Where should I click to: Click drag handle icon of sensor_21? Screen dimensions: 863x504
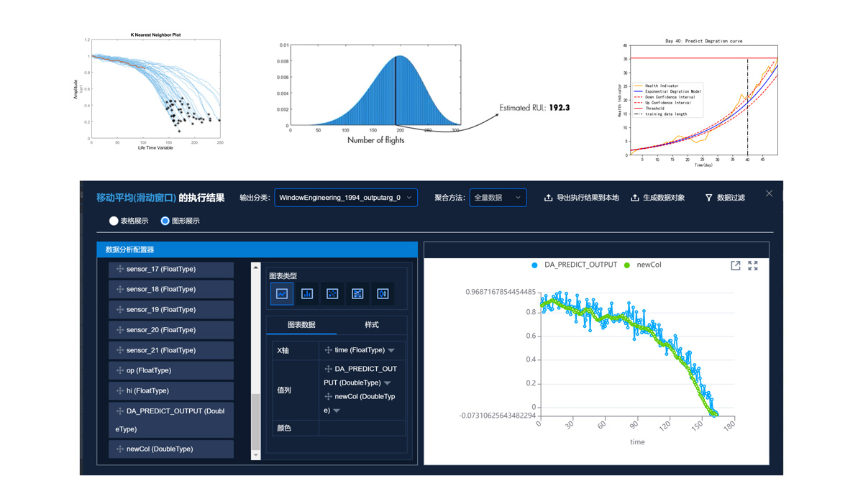(x=119, y=350)
